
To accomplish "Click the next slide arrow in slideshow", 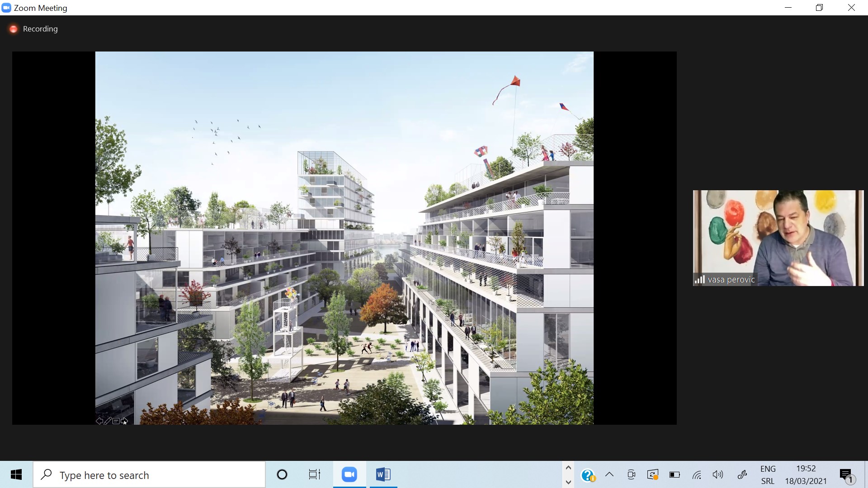I will click(124, 421).
